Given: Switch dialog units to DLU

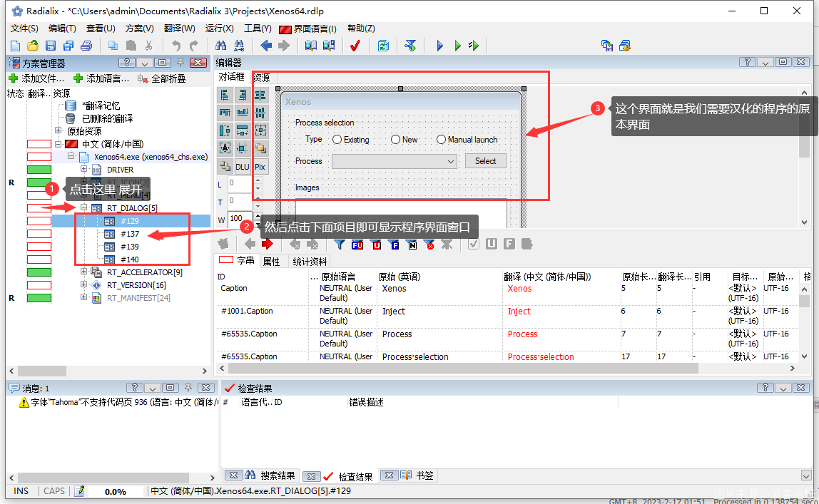Looking at the screenshot, I should click(x=243, y=167).
